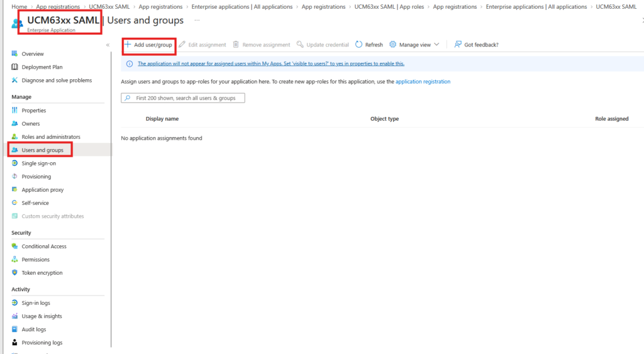This screenshot has width=644, height=354.
Task: Click the plus icon for Add user/group
Action: 128,45
